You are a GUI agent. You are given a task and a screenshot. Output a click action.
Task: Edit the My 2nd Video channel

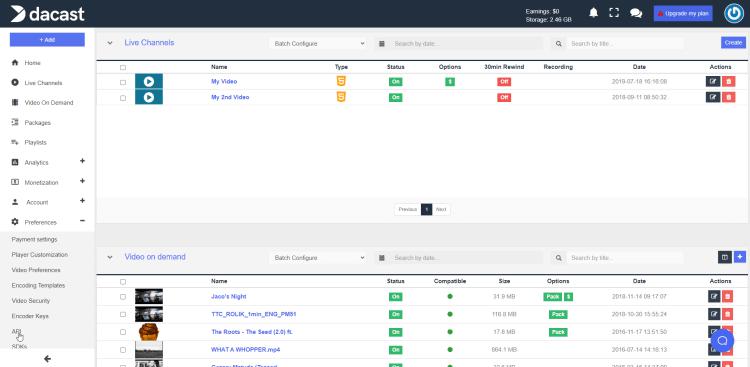pos(713,97)
